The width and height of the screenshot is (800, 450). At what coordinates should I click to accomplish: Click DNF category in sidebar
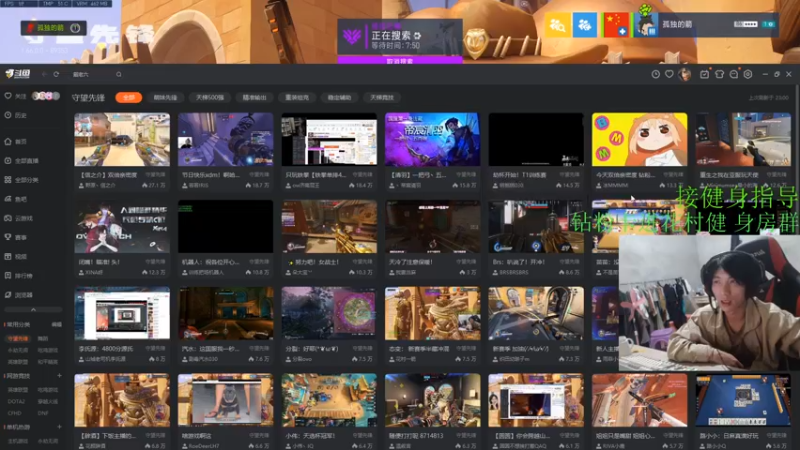(x=42, y=413)
